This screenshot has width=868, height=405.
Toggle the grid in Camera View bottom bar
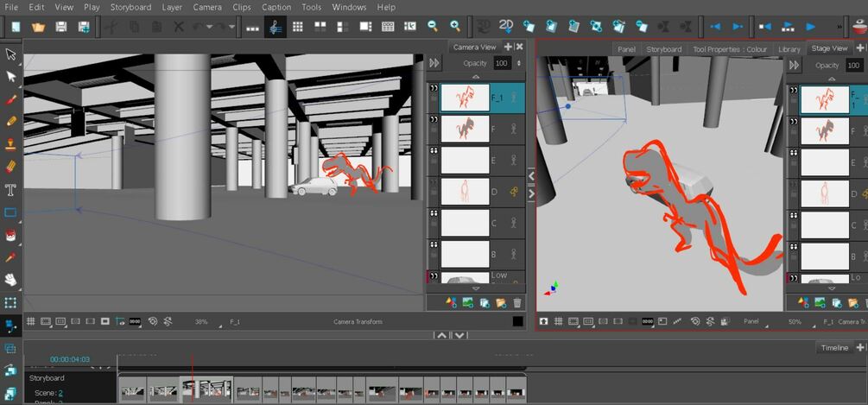pyautogui.click(x=31, y=321)
